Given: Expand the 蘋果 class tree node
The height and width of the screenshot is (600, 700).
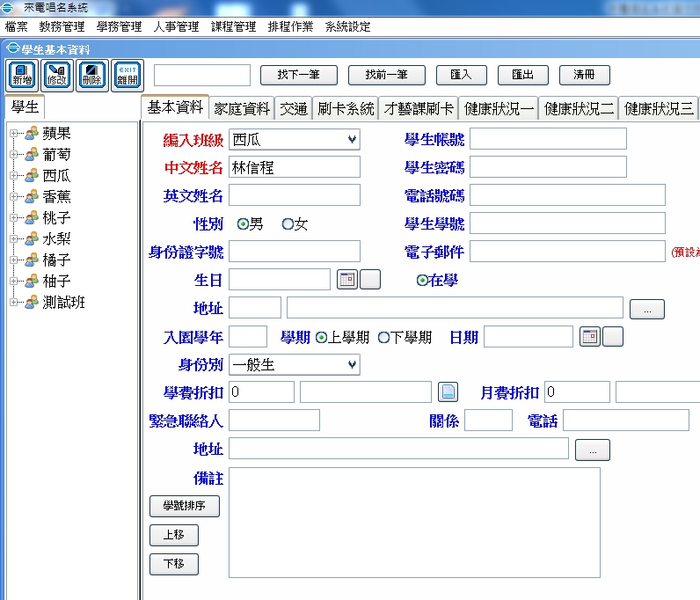Looking at the screenshot, I should pyautogui.click(x=14, y=134).
